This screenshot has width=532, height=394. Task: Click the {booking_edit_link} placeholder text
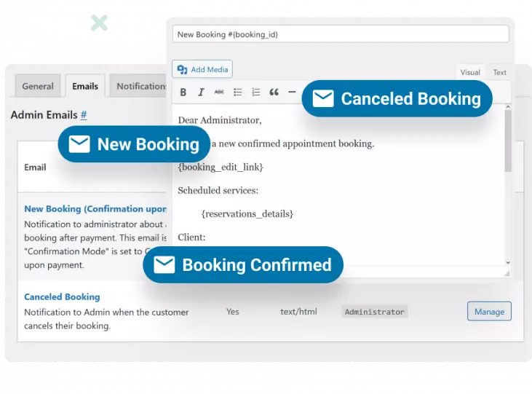coord(221,167)
